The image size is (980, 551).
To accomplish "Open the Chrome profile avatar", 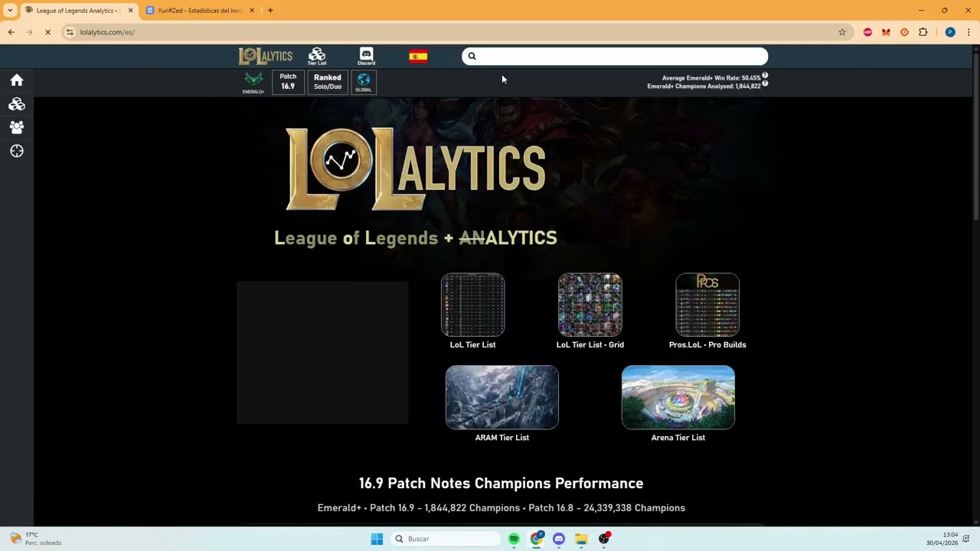I will click(x=950, y=32).
